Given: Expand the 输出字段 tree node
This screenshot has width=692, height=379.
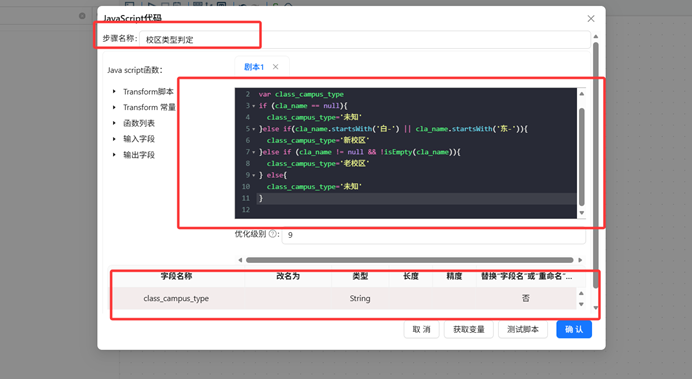Looking at the screenshot, I should pyautogui.click(x=114, y=155).
